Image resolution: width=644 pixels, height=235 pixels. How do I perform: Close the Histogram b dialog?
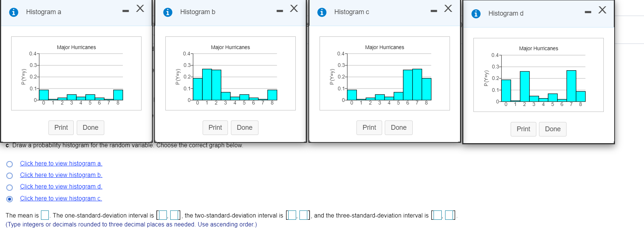click(294, 9)
